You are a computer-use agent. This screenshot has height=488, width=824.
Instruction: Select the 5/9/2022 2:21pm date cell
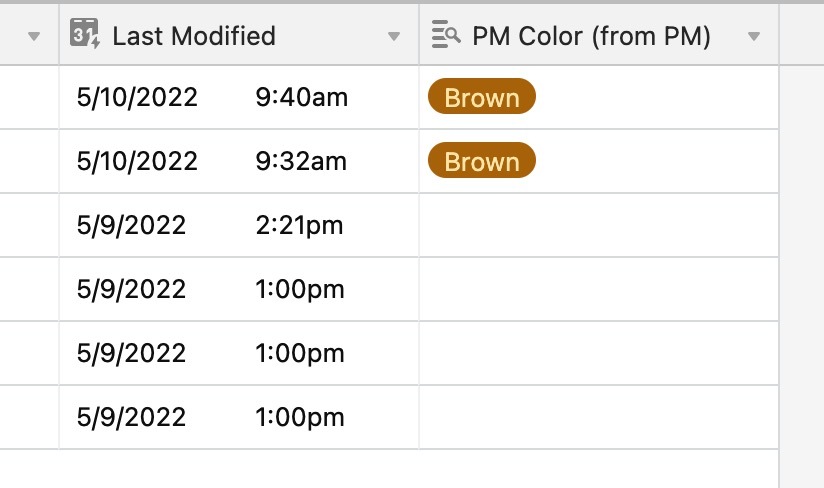[x=239, y=225]
